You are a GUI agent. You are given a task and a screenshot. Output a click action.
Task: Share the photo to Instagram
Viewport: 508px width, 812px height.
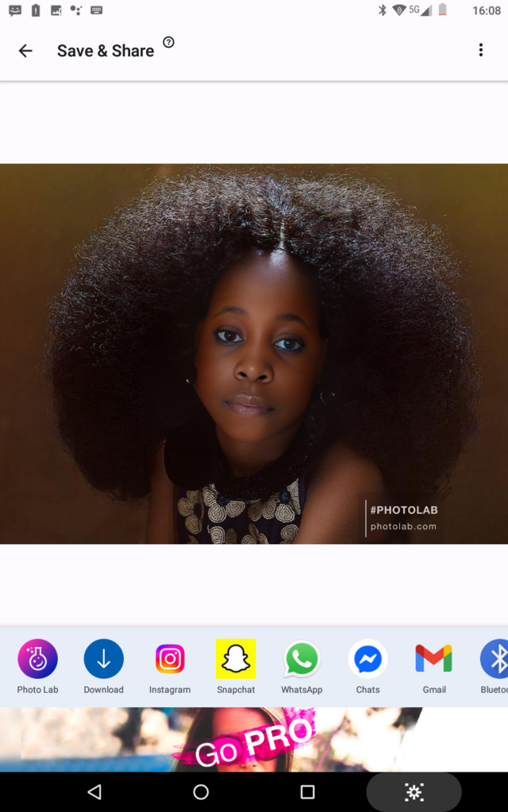tap(170, 660)
